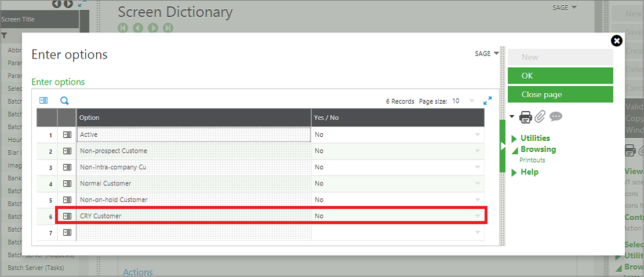Go to previous record in Screen Dictionary

coord(137,28)
